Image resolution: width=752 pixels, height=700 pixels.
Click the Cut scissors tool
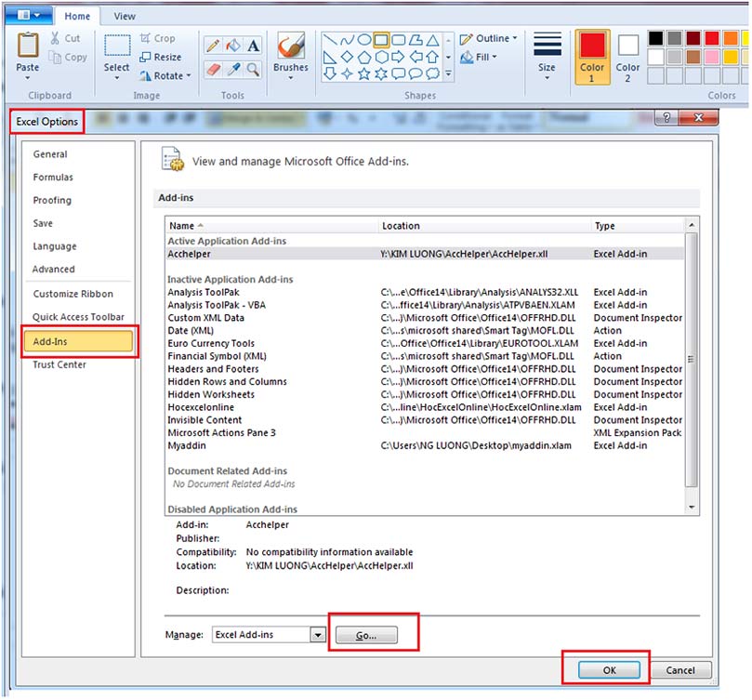coord(65,38)
